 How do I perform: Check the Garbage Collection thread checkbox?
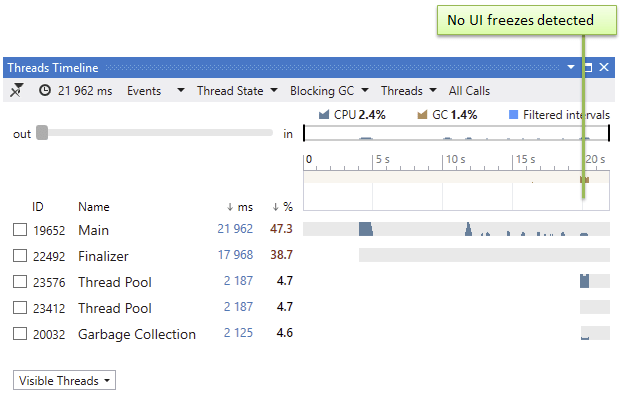tap(20, 333)
